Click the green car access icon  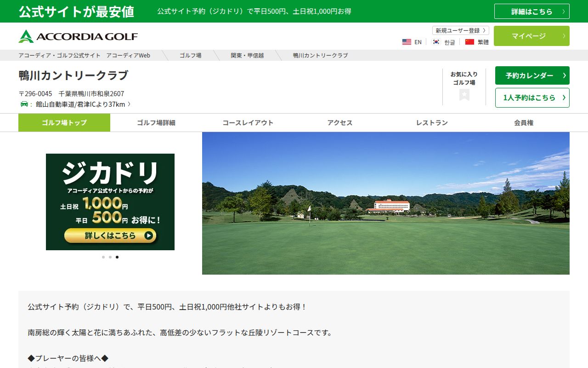tap(24, 104)
